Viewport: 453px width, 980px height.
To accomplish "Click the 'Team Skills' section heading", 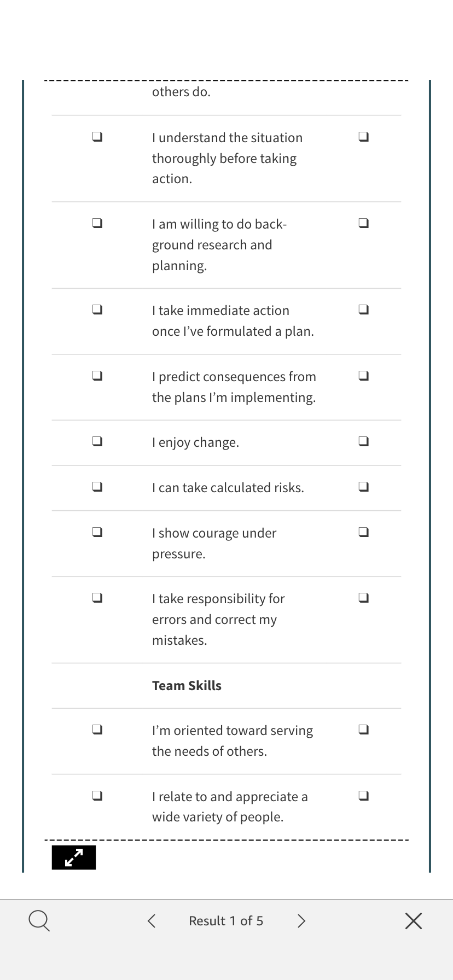I will (187, 686).
